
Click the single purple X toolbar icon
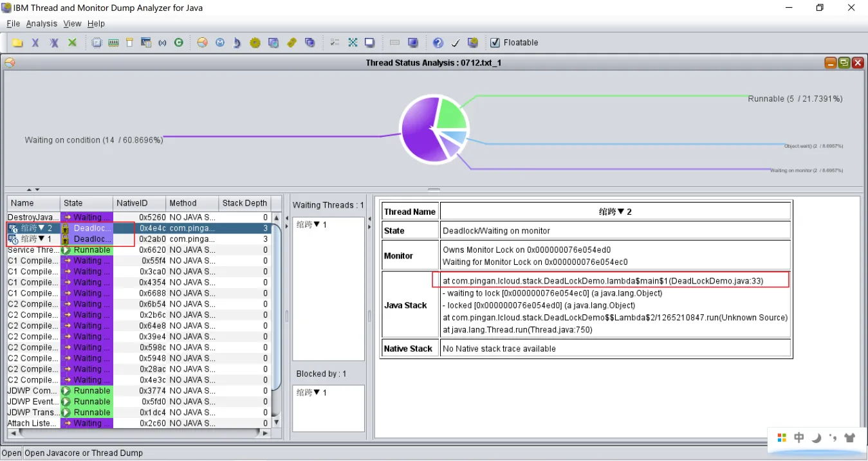[35, 42]
